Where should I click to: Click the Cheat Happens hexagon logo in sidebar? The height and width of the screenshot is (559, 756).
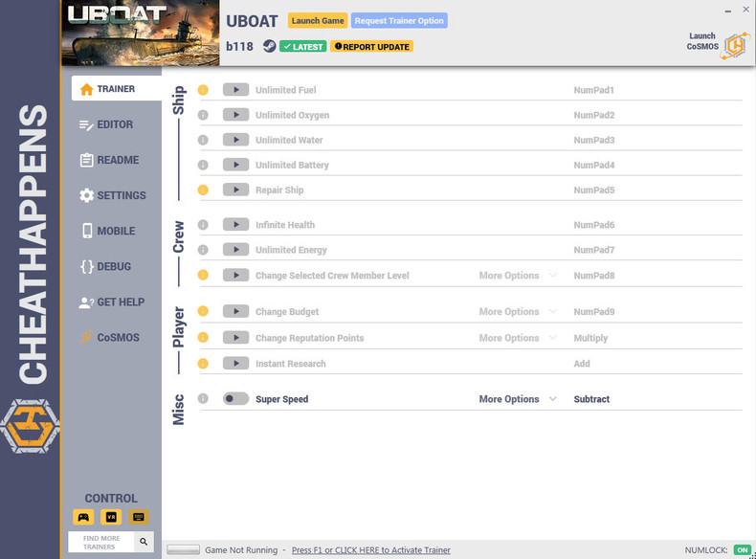[x=30, y=426]
